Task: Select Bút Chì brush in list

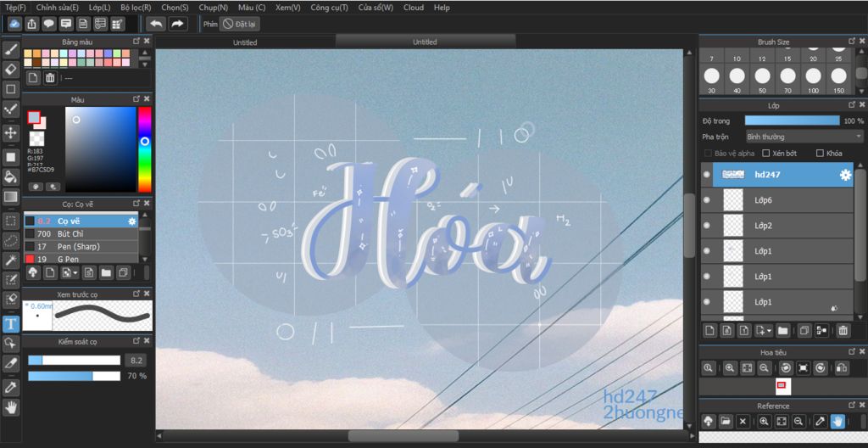Action: coord(81,233)
